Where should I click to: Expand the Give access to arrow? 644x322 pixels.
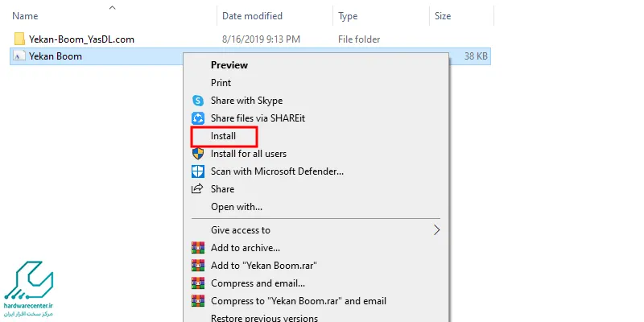click(x=437, y=230)
